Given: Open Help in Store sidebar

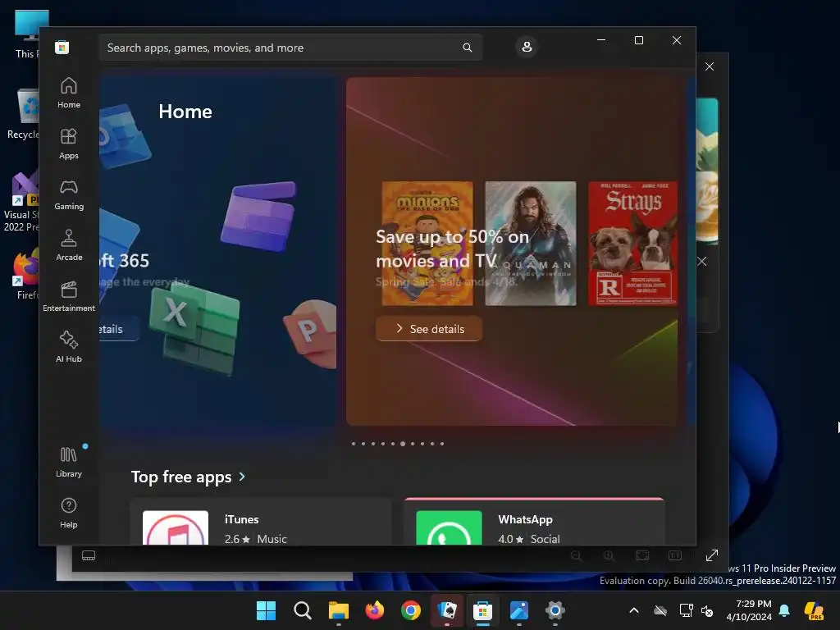Looking at the screenshot, I should [x=69, y=513].
